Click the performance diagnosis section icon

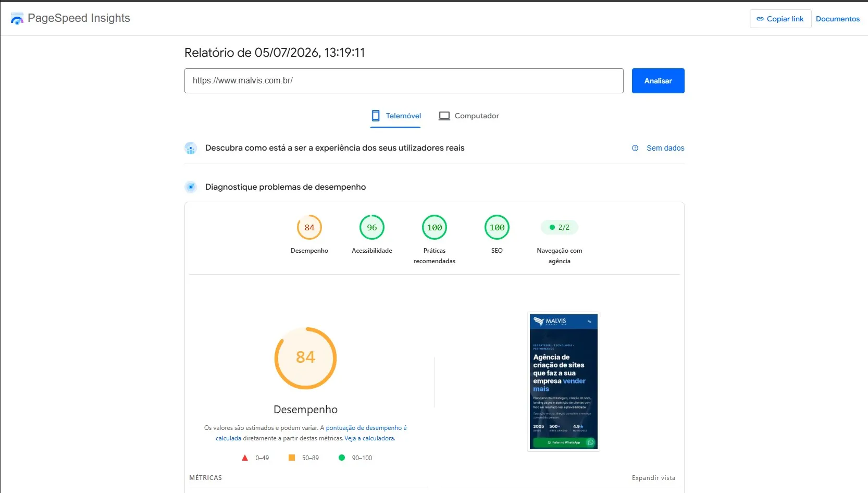[x=191, y=187]
